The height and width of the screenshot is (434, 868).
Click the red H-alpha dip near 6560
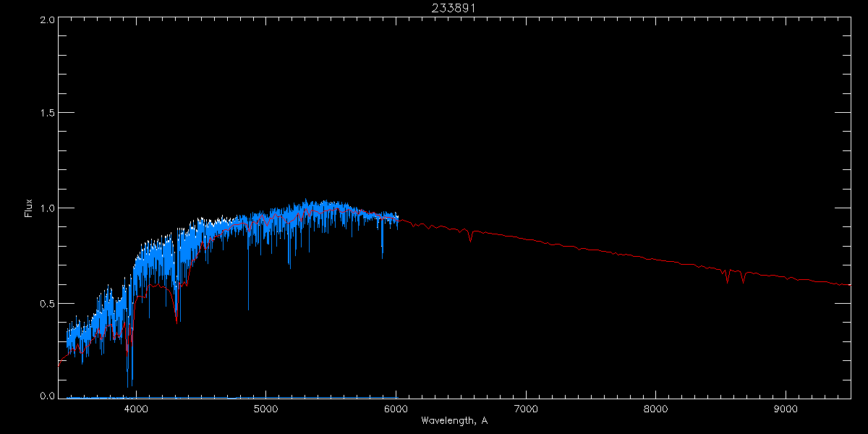pos(470,236)
